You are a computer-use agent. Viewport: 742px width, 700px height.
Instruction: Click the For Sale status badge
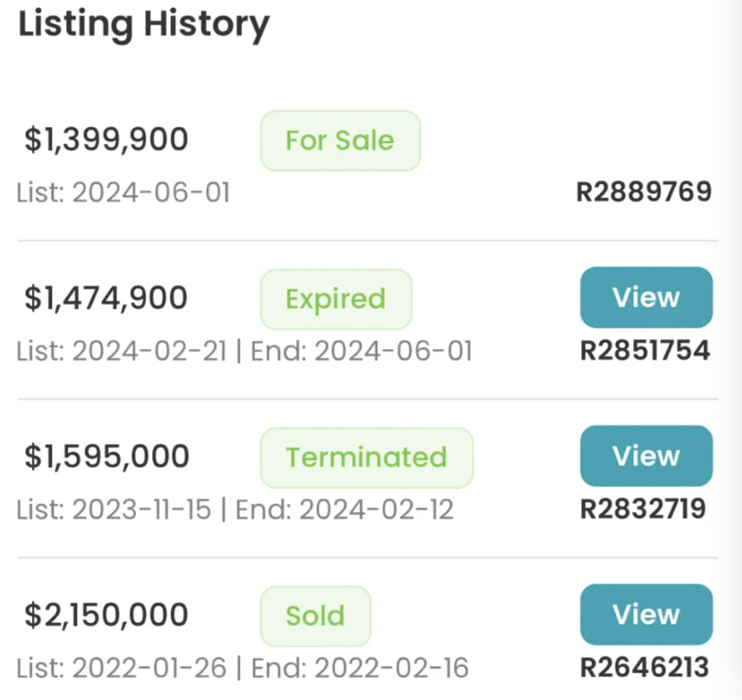(340, 140)
